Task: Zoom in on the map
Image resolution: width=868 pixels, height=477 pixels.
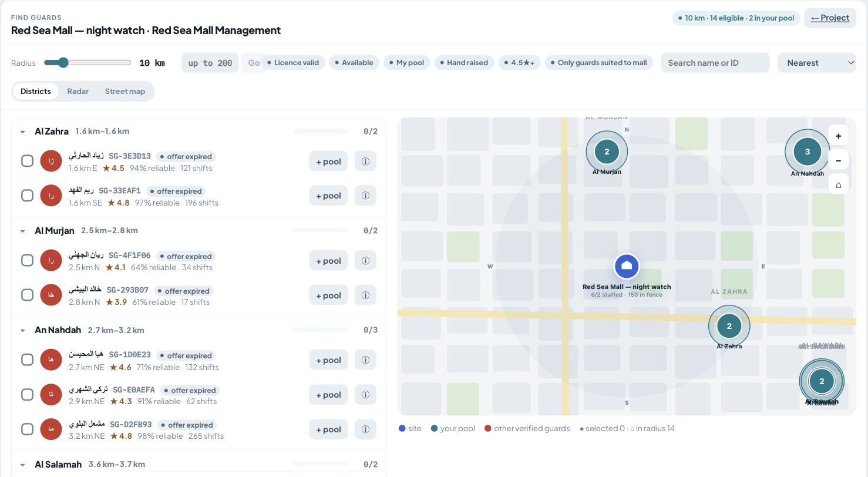Action: point(838,136)
